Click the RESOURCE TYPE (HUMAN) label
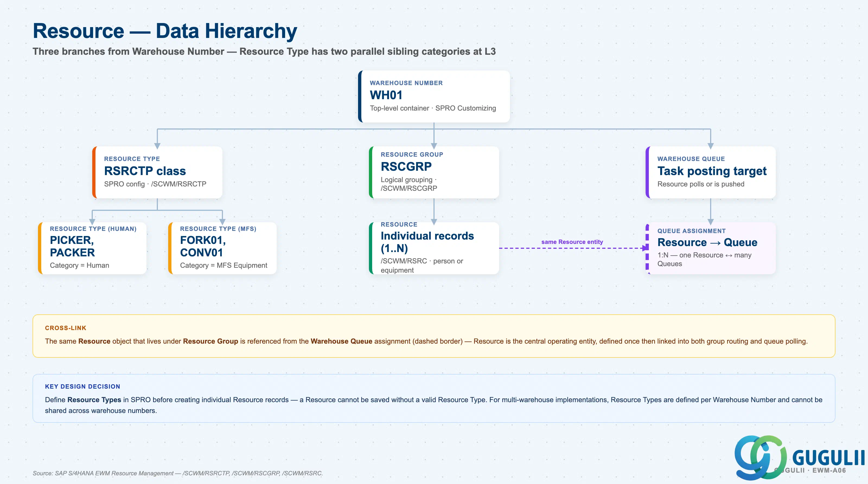Screen dimensions: 868x484 (x=93, y=229)
